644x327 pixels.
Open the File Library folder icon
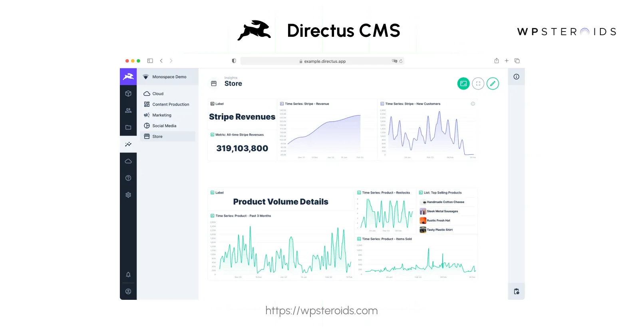point(128,128)
